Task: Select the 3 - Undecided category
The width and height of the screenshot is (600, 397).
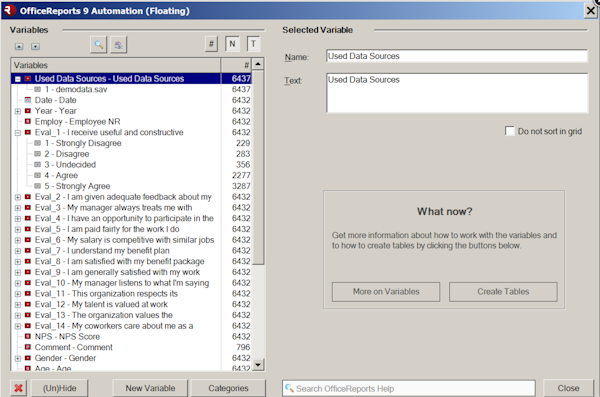Action: click(x=70, y=165)
